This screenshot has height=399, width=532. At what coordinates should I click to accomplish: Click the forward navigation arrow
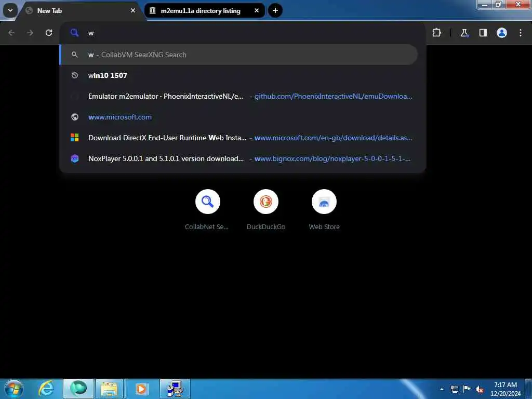30,33
